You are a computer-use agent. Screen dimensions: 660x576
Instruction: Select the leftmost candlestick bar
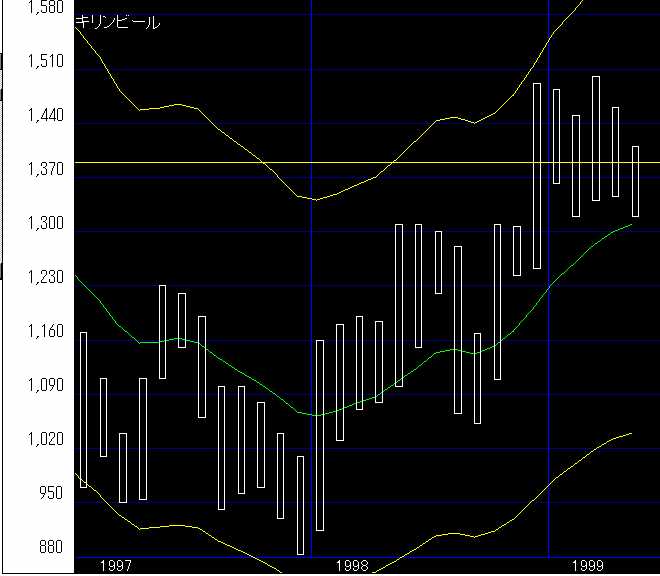83,409
